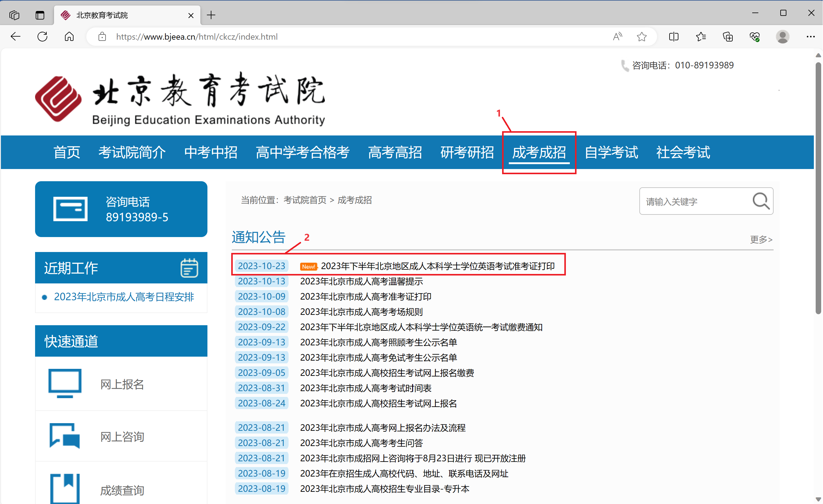Click the calendar icon in 近期工作 header
This screenshot has width=823, height=504.
(x=189, y=268)
